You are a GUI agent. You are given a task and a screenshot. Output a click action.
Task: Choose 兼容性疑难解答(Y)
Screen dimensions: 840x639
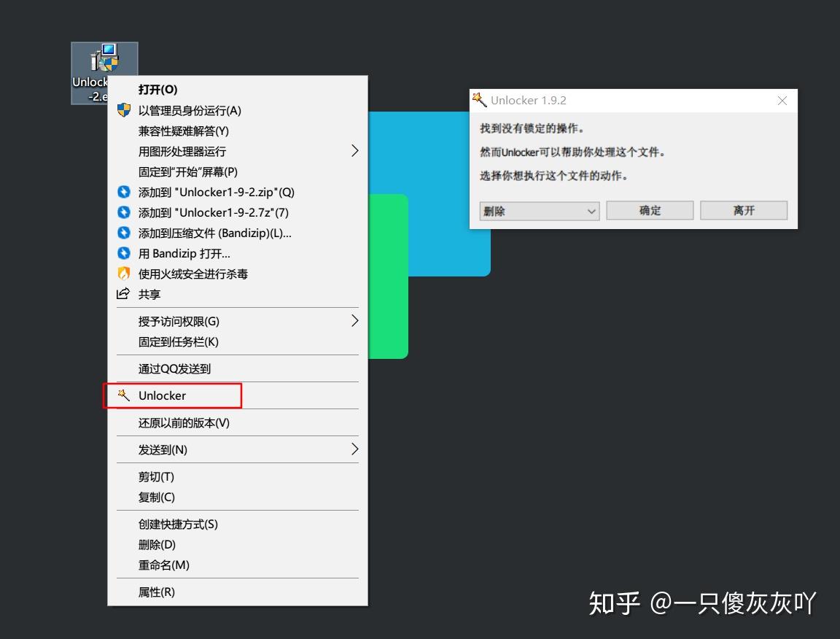pyautogui.click(x=238, y=131)
